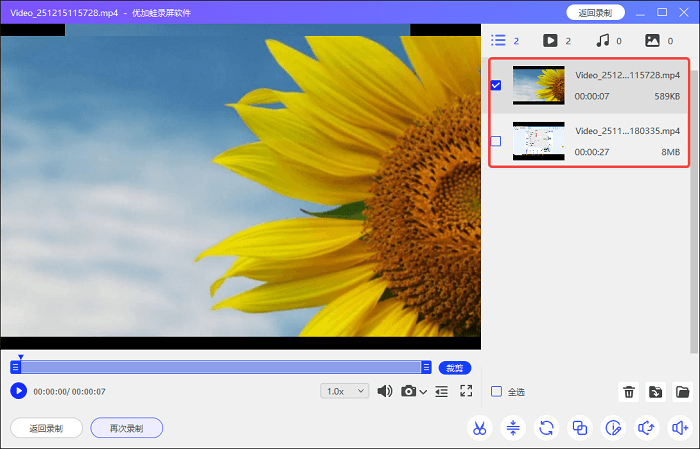Delete selected files with the trash icon
Image resolution: width=700 pixels, height=449 pixels.
[629, 392]
